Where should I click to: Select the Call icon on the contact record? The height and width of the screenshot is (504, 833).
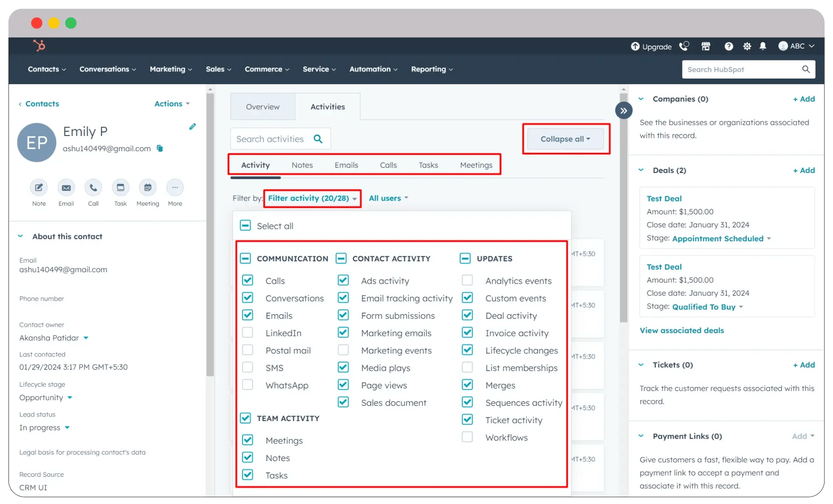pos(93,187)
